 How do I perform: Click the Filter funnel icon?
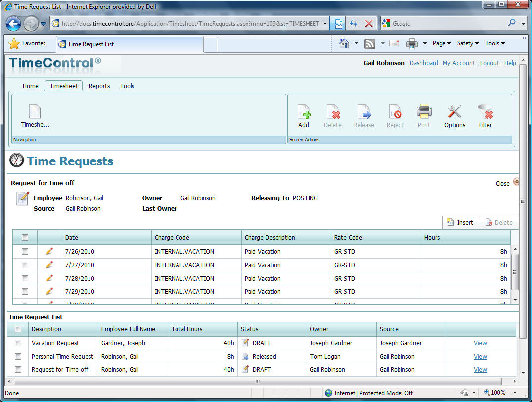(x=486, y=112)
